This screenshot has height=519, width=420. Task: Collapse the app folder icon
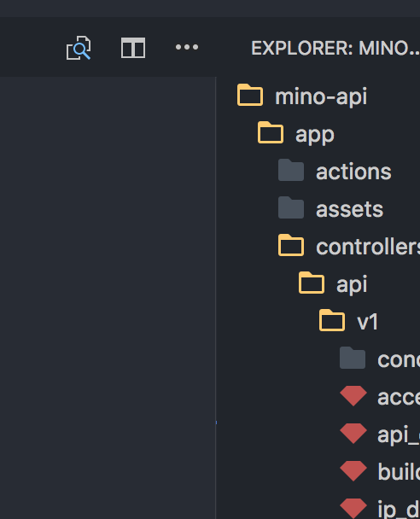click(271, 132)
